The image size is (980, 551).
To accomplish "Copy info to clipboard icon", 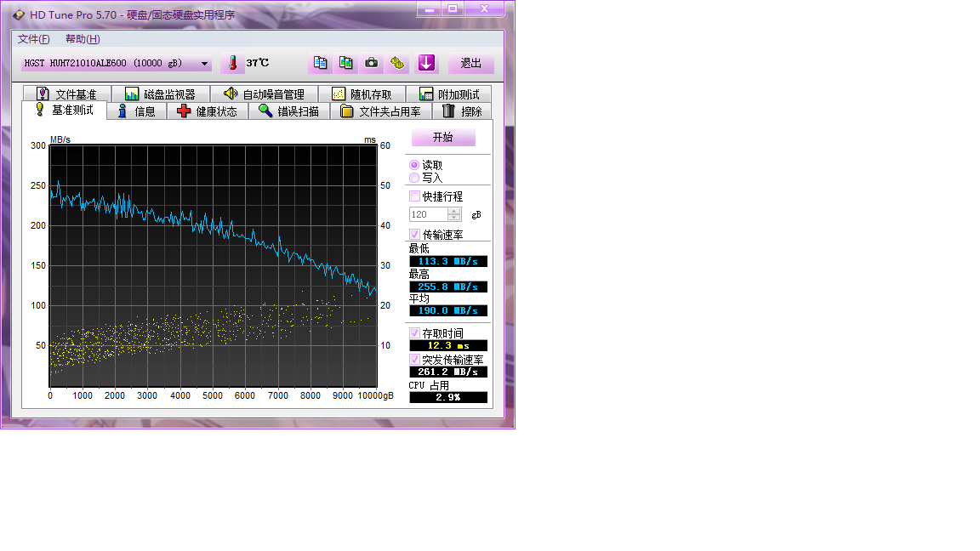I will (320, 63).
